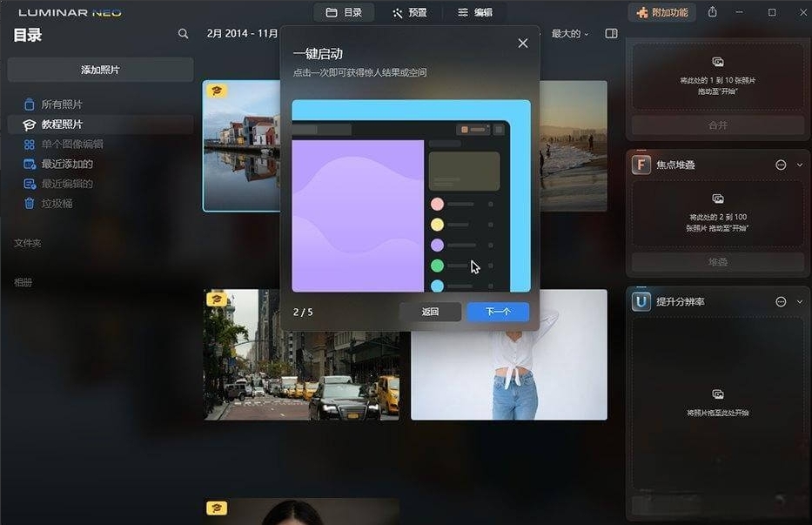812x525 pixels.
Task: Open the 提升分辨率 more options icon
Action: (x=781, y=301)
